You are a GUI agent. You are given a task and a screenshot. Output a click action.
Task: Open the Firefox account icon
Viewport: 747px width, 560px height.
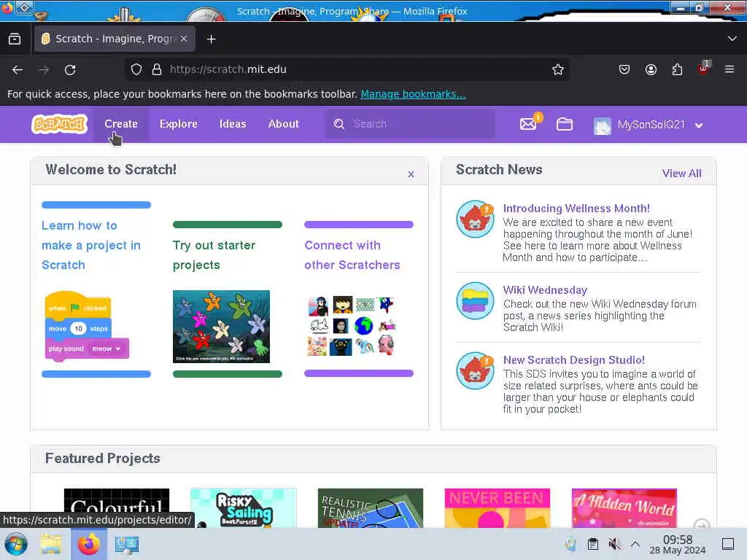651,69
